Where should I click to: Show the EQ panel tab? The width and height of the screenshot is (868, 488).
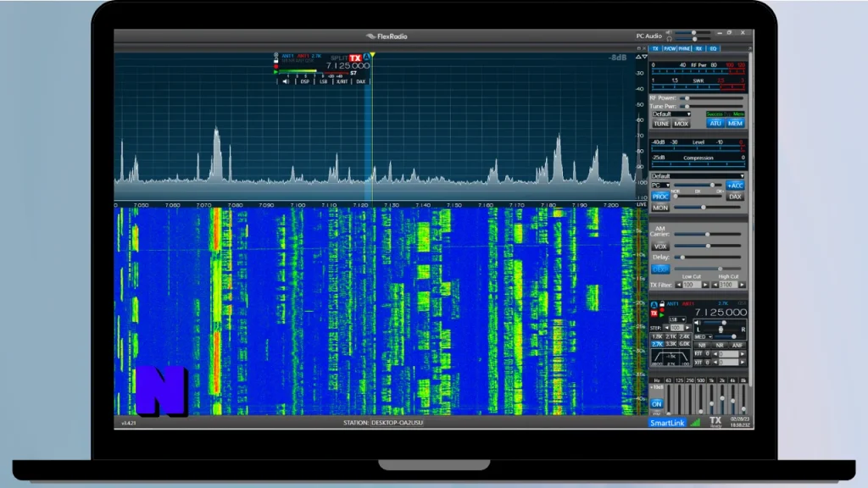click(x=713, y=48)
